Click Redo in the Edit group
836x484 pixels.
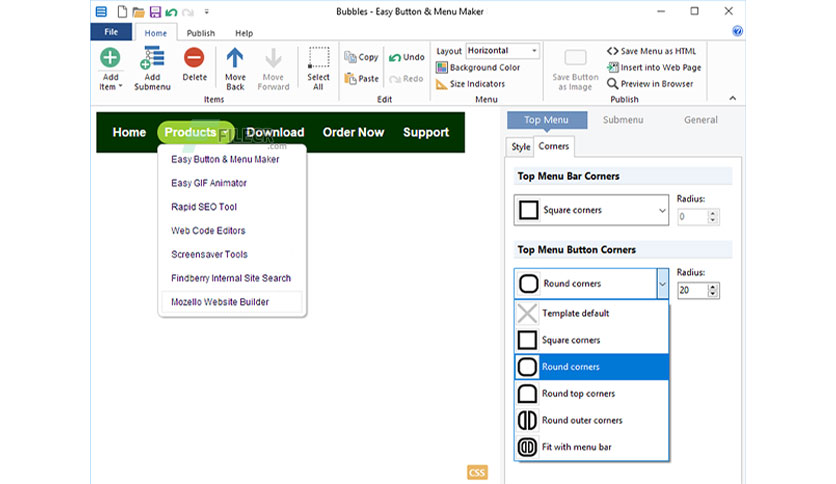pos(406,78)
